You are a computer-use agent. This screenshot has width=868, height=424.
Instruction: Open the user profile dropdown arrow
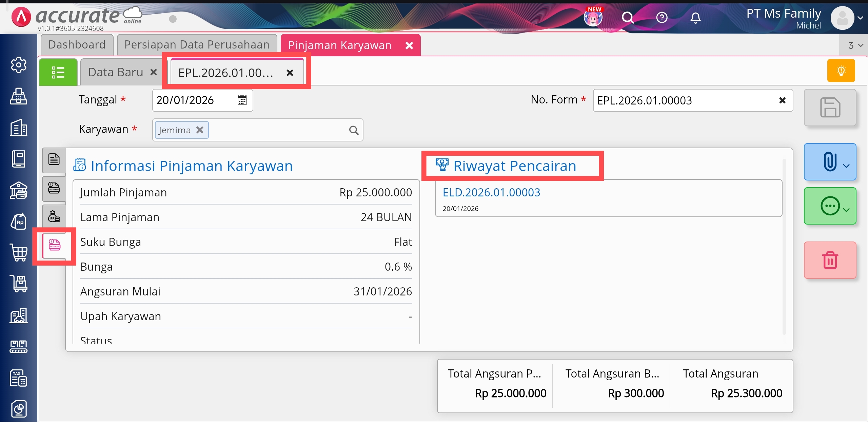click(860, 18)
